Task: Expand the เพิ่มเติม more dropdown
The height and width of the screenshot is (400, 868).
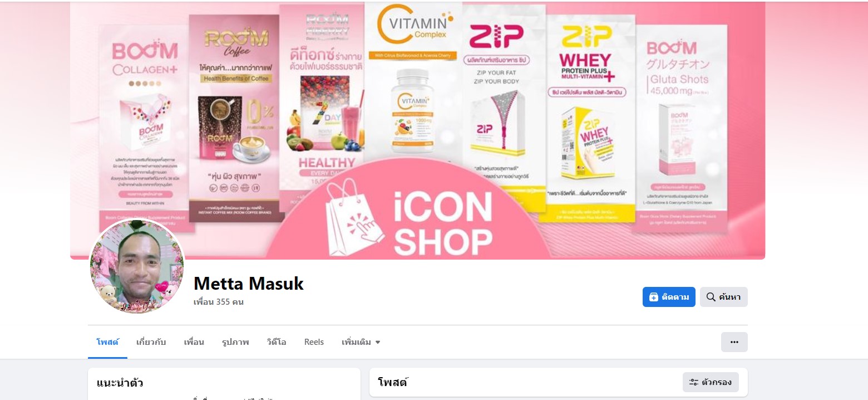Action: click(361, 342)
